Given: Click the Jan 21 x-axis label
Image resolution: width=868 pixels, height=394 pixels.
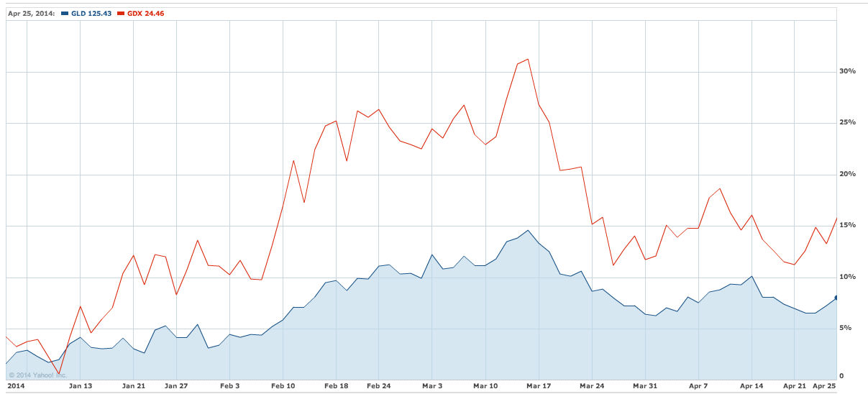Looking at the screenshot, I should 134,386.
